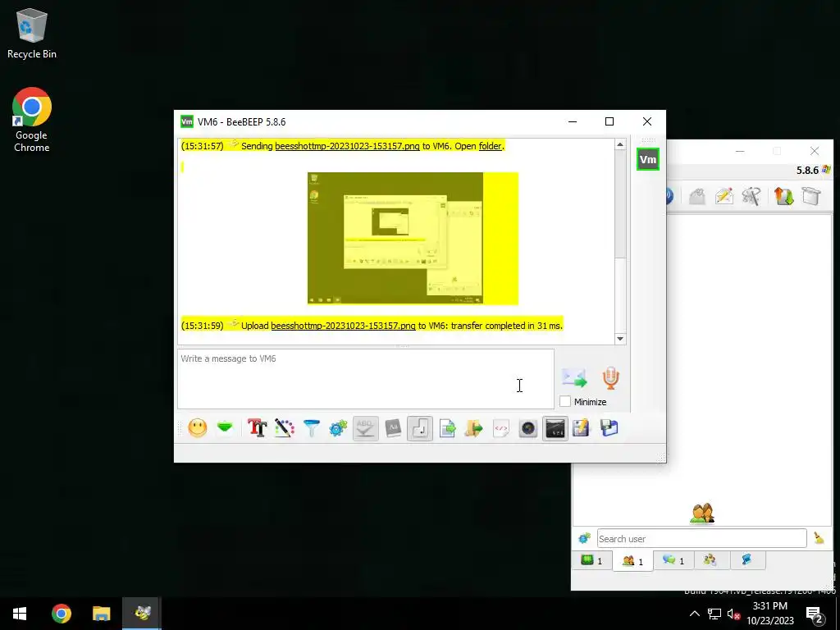Click the two-users icon in the user list
The image size is (840, 630).
[702, 513]
